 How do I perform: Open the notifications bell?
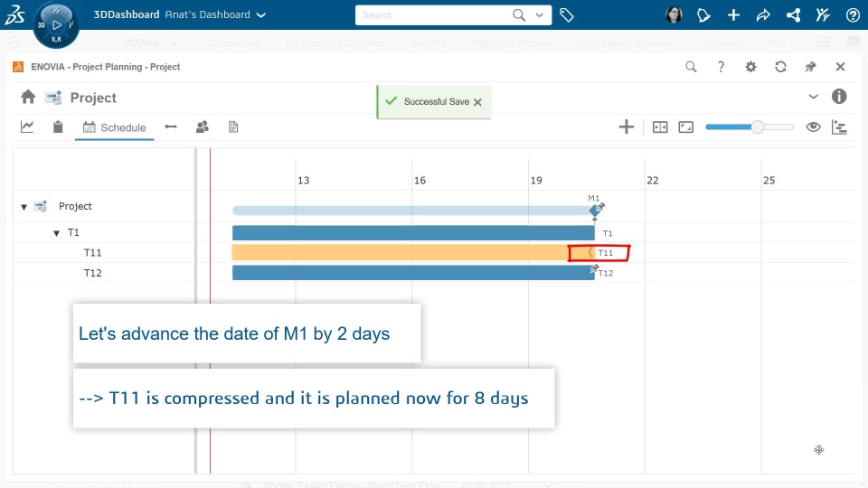703,15
